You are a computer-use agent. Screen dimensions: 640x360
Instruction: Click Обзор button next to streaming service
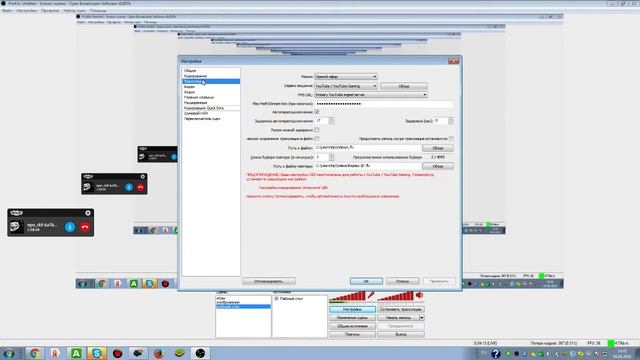click(x=404, y=86)
